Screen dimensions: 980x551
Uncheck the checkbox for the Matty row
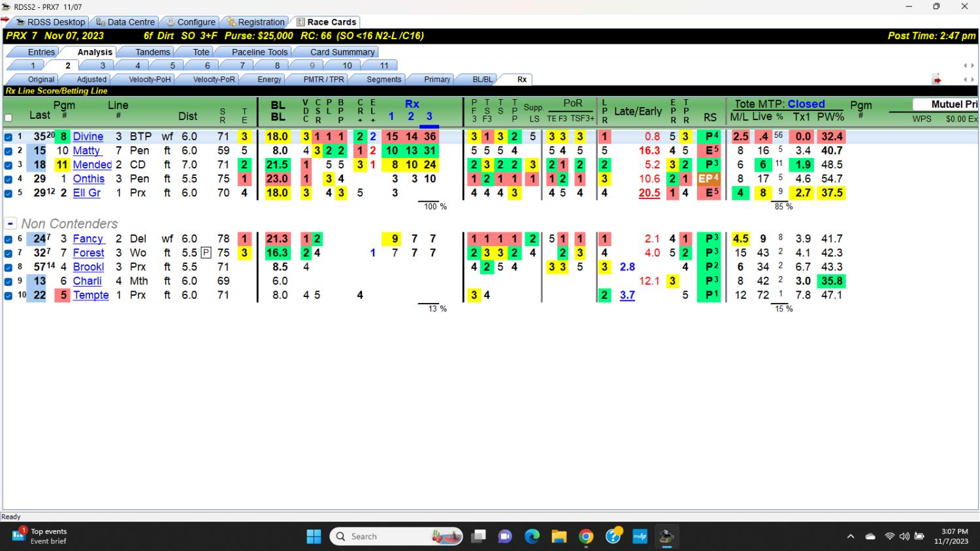point(8,151)
